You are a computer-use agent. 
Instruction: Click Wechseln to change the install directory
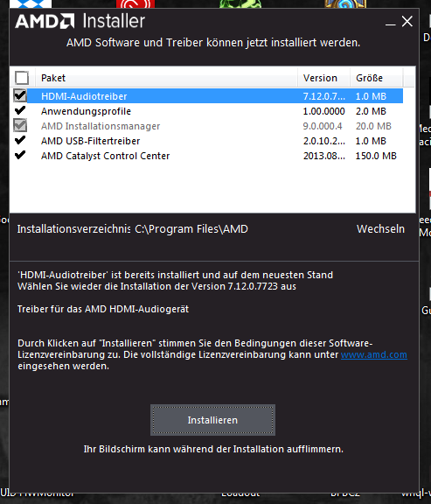click(x=380, y=229)
